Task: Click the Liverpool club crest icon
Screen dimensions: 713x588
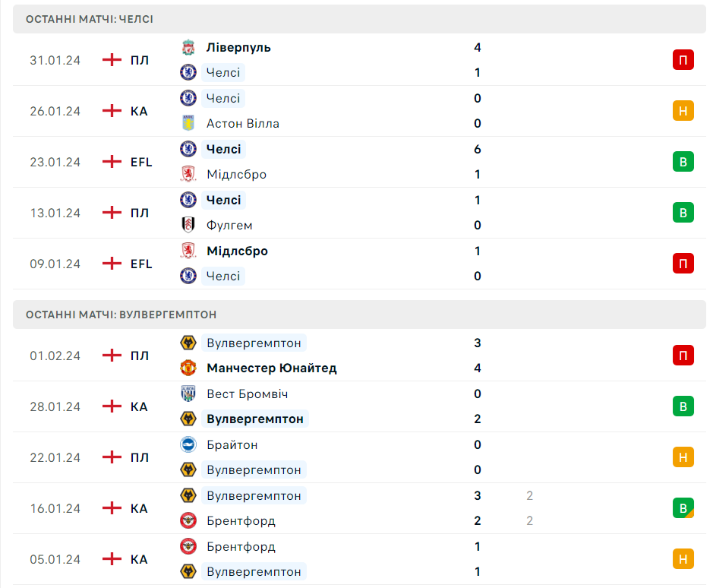Action: tap(188, 48)
